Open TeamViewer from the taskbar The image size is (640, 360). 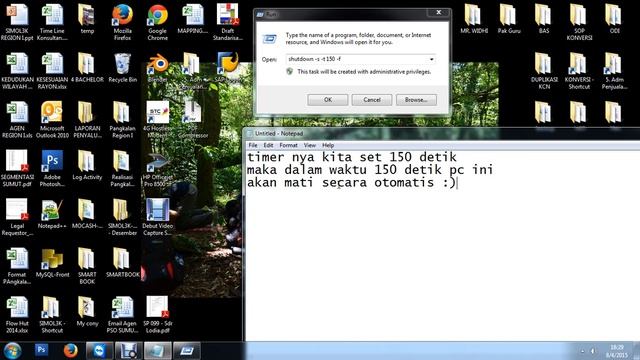(100, 350)
